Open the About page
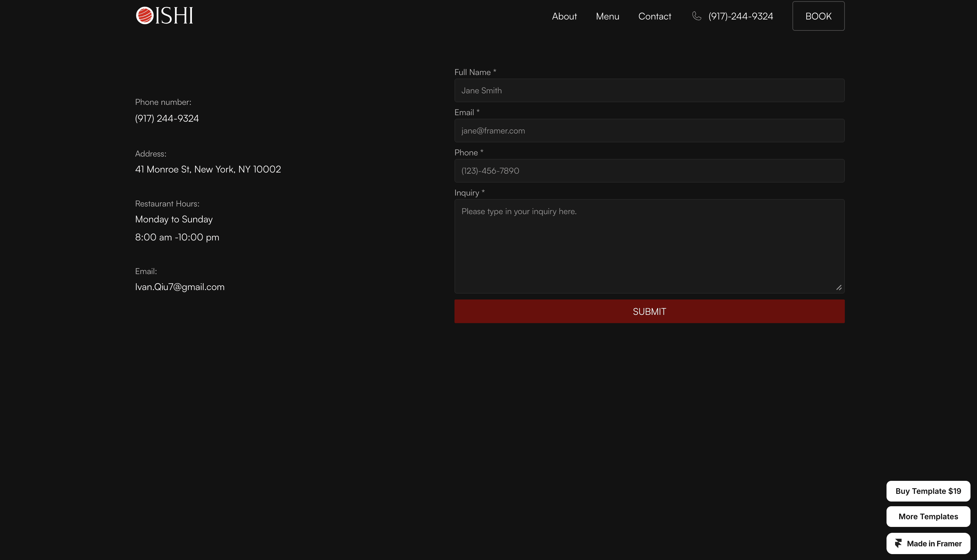 tap(564, 16)
